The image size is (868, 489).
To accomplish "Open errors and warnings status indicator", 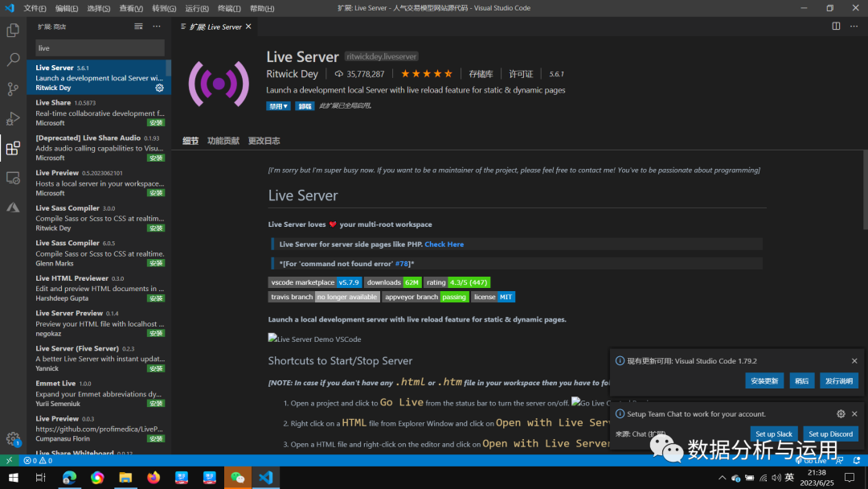I will coord(38,460).
